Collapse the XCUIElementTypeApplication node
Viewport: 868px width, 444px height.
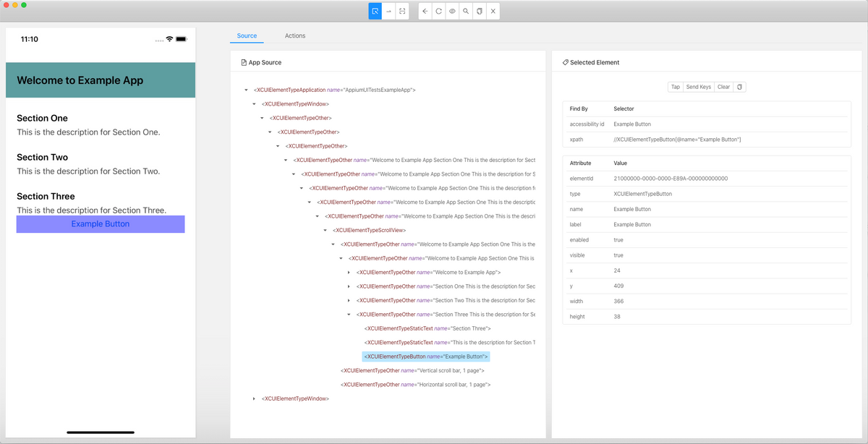coord(247,90)
